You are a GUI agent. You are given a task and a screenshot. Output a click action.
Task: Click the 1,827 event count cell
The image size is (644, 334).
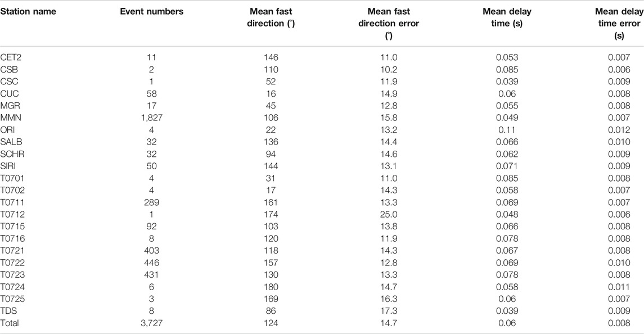(151, 118)
